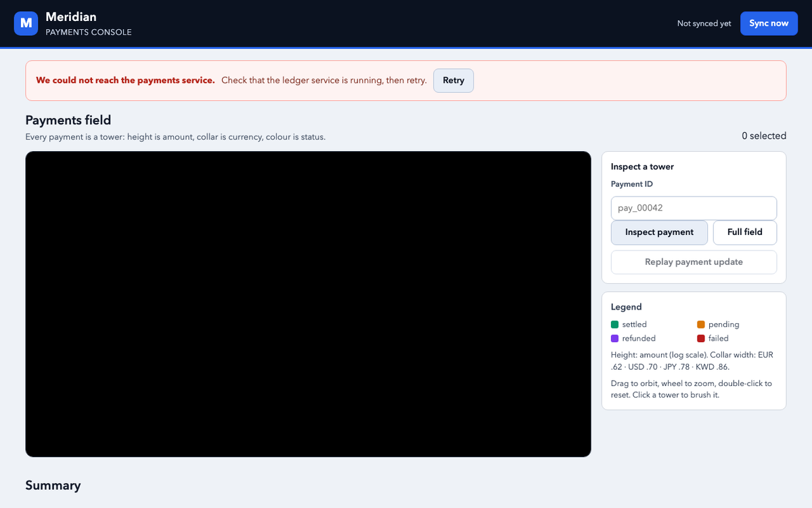
Task: Click the 'Every payment is a tower' description
Action: pos(175,137)
